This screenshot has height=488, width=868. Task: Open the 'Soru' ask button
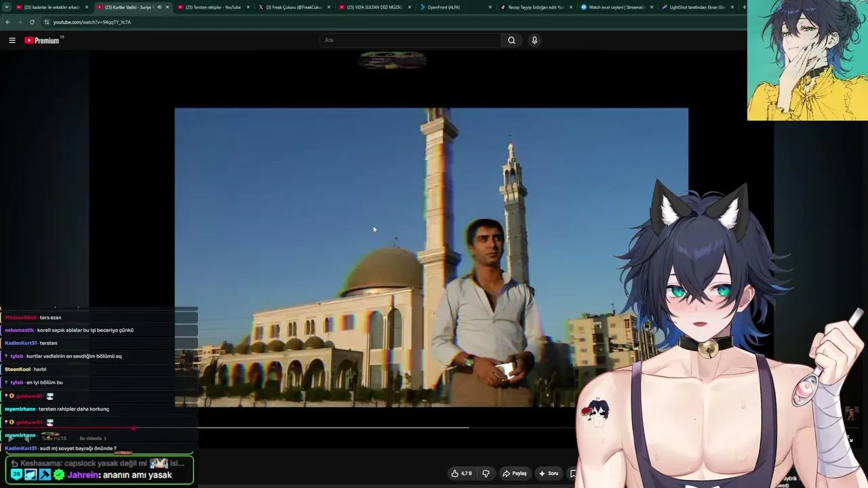click(x=548, y=474)
